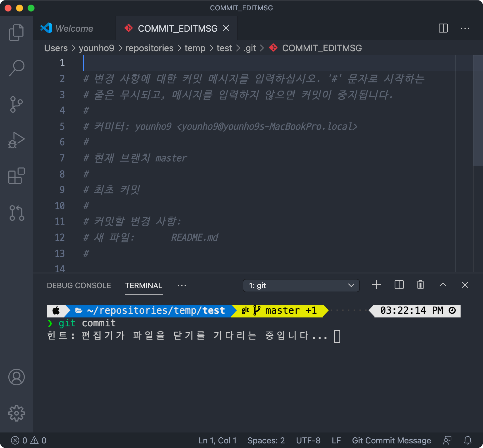Viewport: 483px width, 448px height.
Task: Select the COMMIT_EDITMSG editor tab
Action: click(177, 28)
